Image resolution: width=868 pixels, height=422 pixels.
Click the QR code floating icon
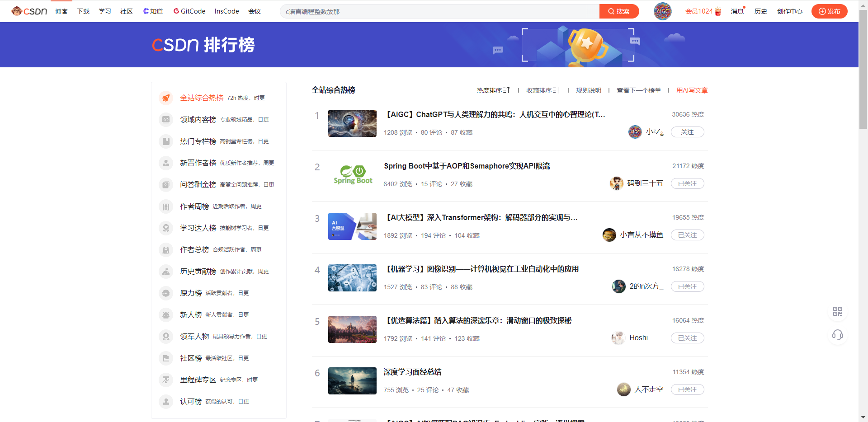[837, 311]
